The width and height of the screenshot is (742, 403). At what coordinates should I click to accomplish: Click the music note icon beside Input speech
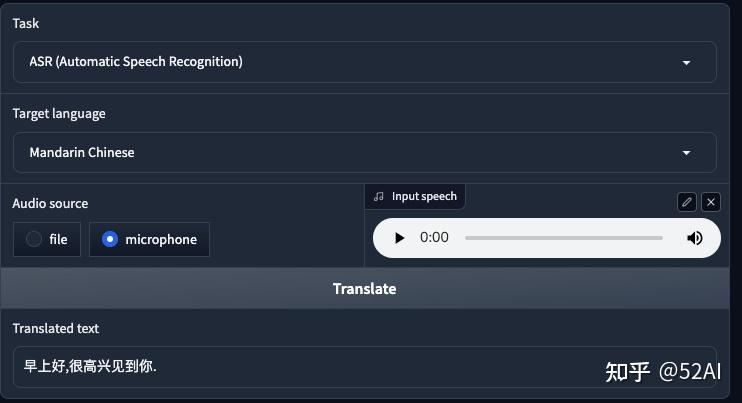point(378,197)
